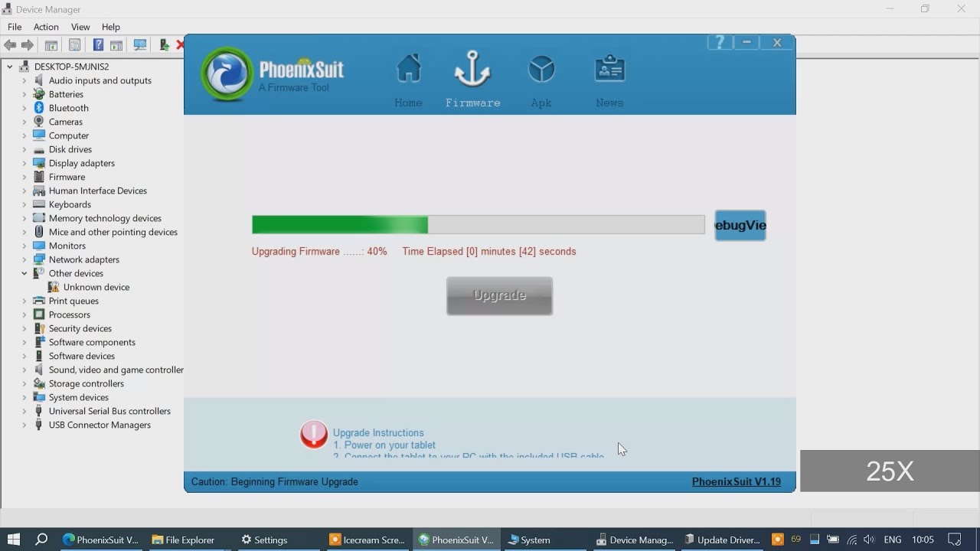Select the Security devices tree item

tap(80, 328)
